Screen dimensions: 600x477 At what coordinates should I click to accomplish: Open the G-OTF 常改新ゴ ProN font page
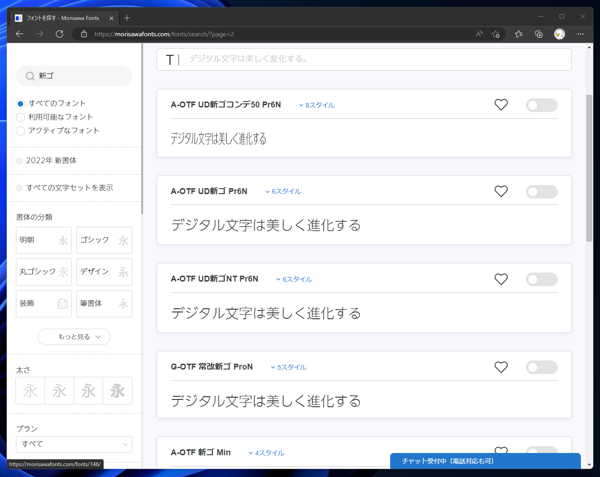click(212, 367)
